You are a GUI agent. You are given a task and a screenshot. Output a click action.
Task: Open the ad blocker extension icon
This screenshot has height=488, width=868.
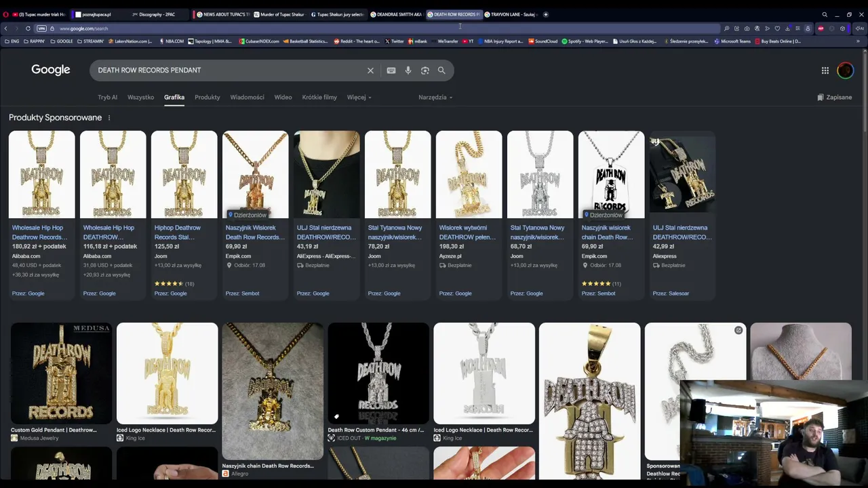coord(821,28)
